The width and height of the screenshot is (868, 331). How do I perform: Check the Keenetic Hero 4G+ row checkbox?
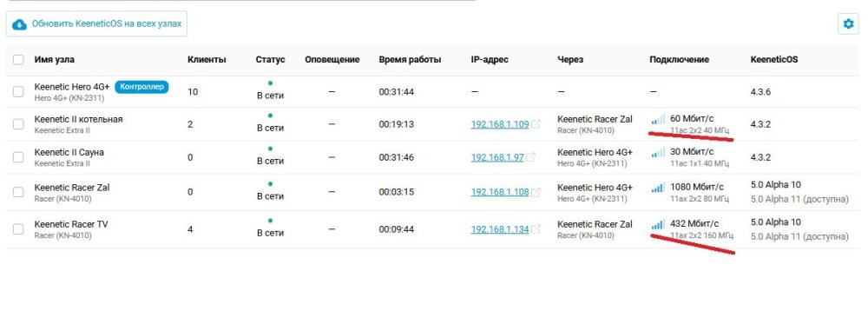(18, 91)
